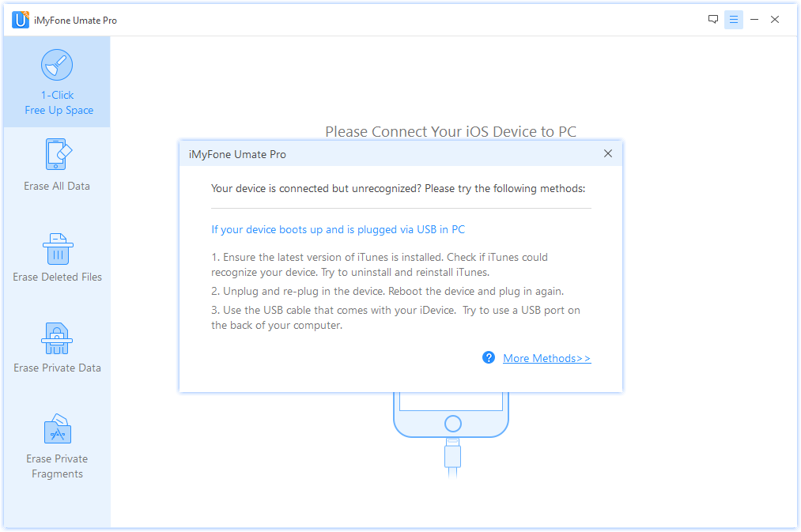Click 'Your device is connected but unrecognized?' text

(x=316, y=188)
